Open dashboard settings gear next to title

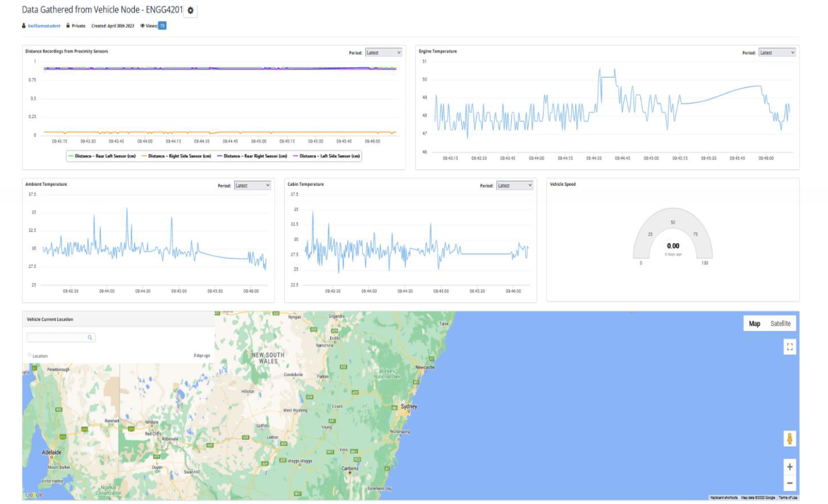[190, 10]
